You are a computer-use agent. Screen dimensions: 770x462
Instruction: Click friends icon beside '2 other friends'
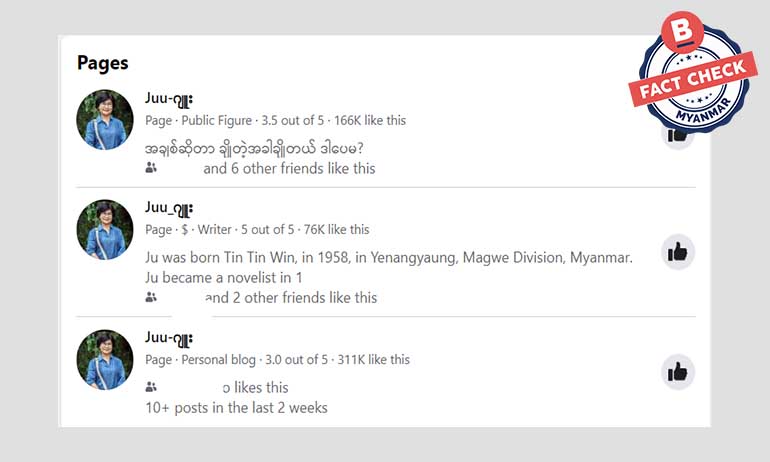tap(151, 297)
